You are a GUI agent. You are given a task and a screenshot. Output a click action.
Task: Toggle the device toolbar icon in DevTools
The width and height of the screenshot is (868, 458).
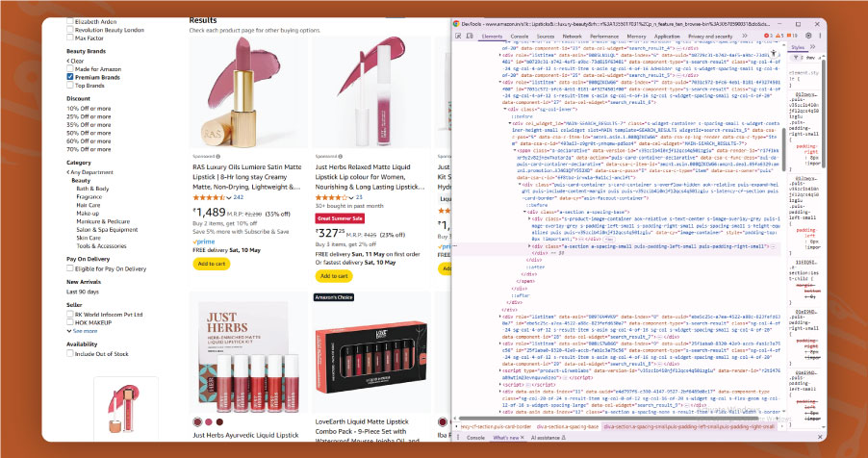[x=471, y=36]
